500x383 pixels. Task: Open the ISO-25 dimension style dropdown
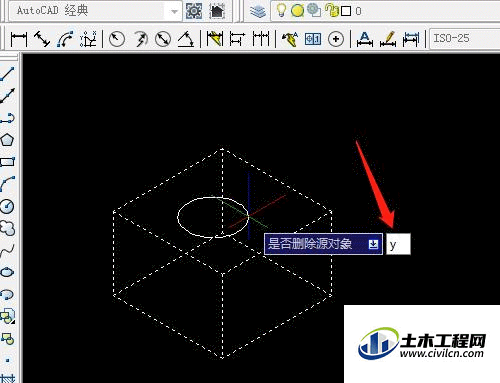coord(465,39)
